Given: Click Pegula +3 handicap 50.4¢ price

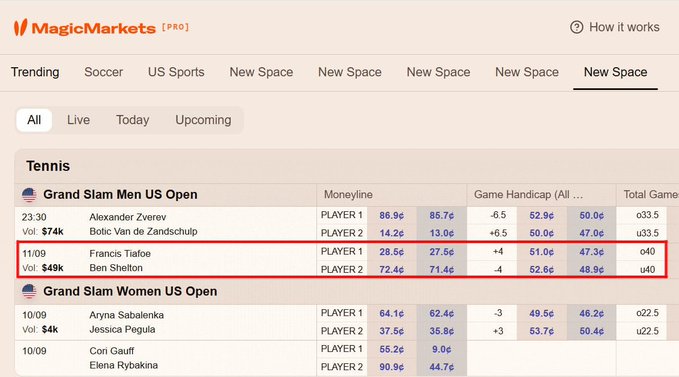Looking at the screenshot, I should [592, 331].
